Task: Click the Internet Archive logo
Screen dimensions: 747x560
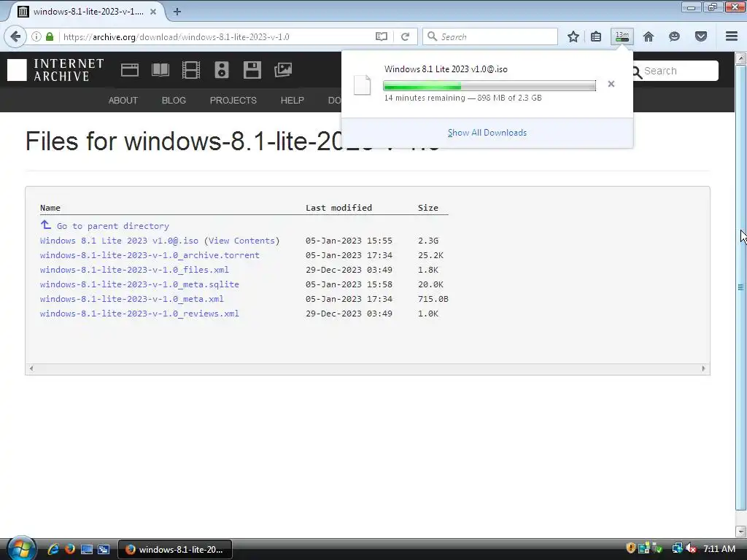Action: (x=55, y=70)
